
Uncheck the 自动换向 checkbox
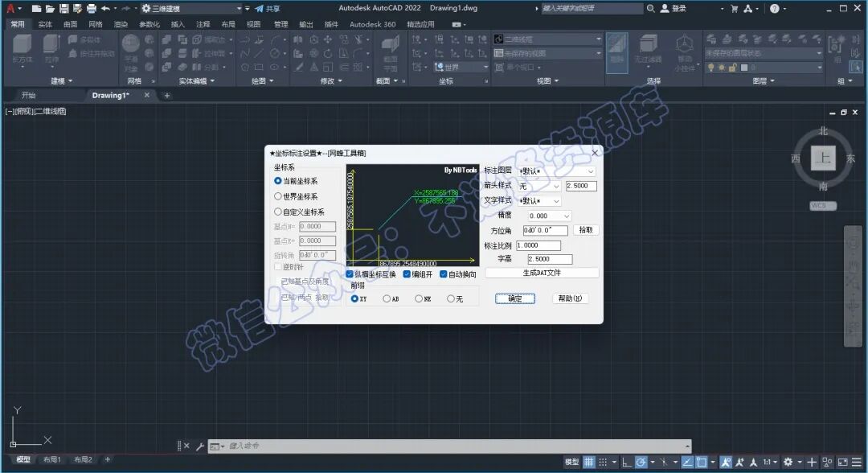point(444,274)
